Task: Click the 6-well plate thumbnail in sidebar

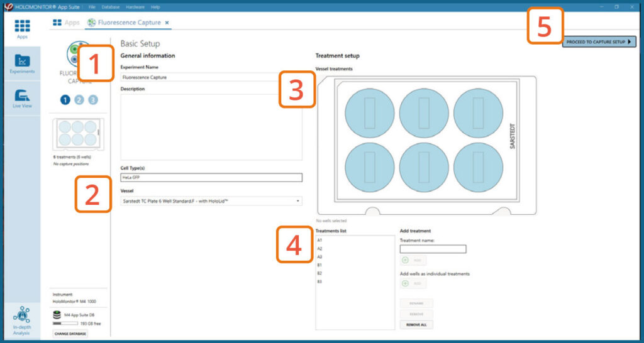Action: coord(77,134)
